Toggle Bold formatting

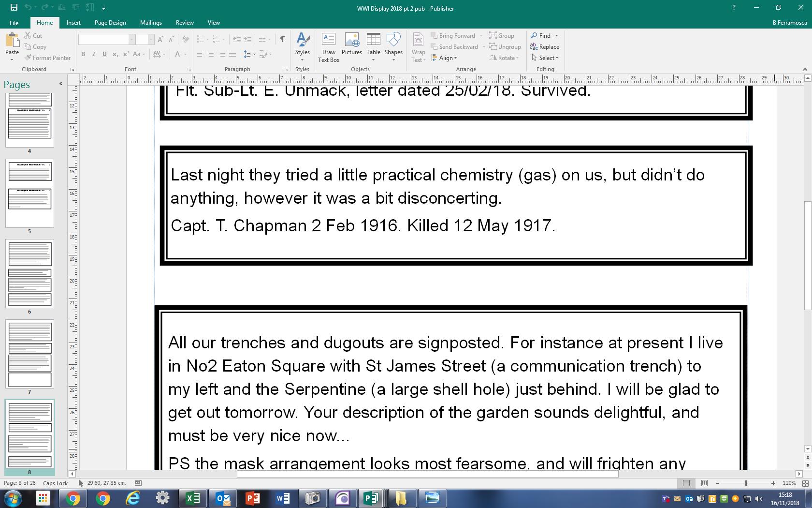83,54
